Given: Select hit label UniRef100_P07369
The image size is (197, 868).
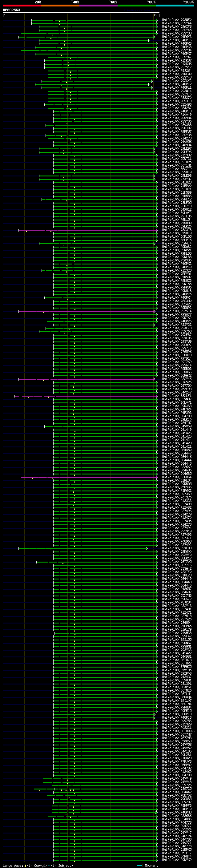Looking at the screenshot, I should 176,494.
